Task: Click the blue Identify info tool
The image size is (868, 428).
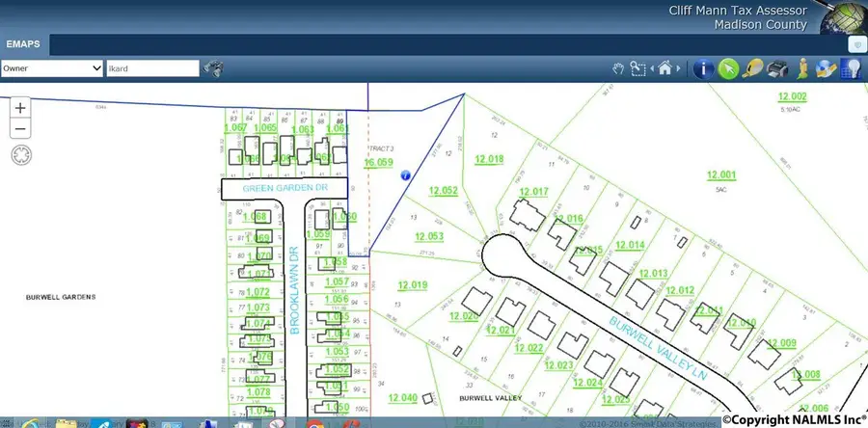Action: tap(703, 68)
